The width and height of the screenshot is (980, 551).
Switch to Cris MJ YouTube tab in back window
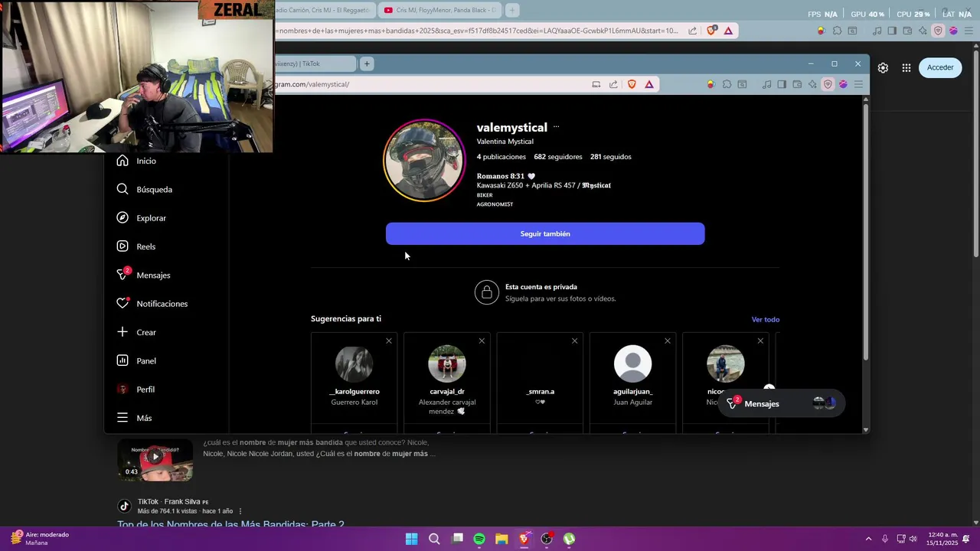[x=440, y=10]
